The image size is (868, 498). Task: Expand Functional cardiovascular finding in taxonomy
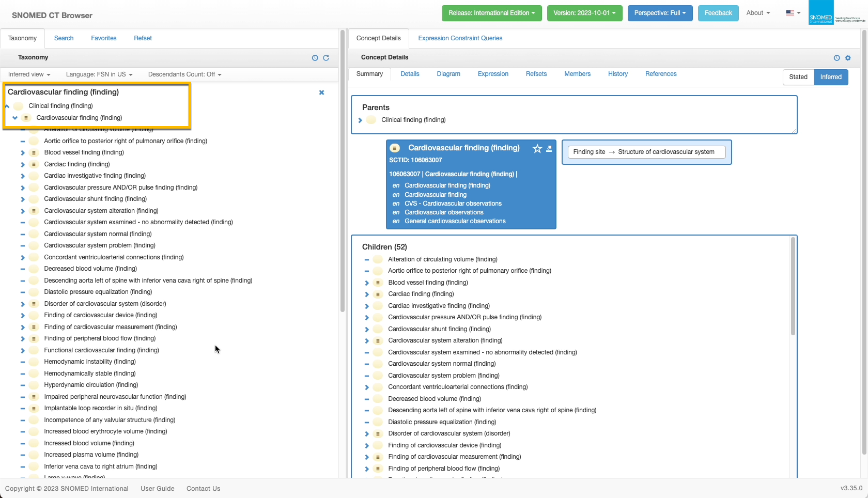(x=22, y=350)
